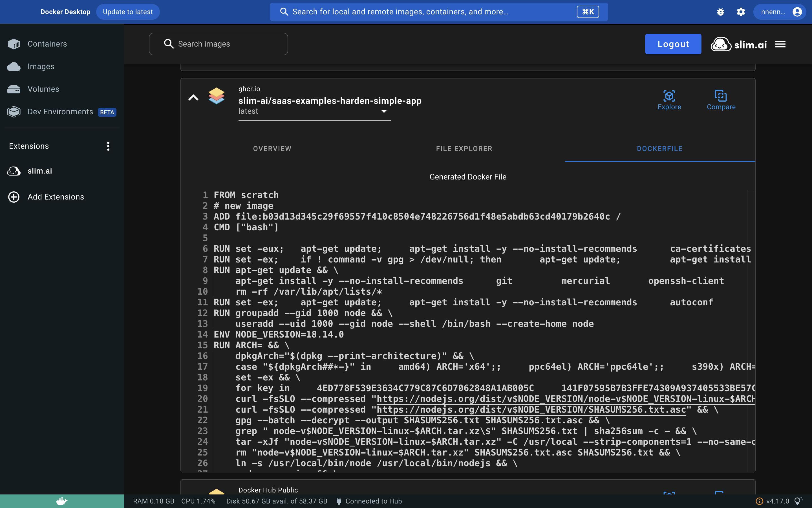Click slim-ai/saas-examples-harden-simple-app image name
The image size is (812, 508).
(330, 101)
